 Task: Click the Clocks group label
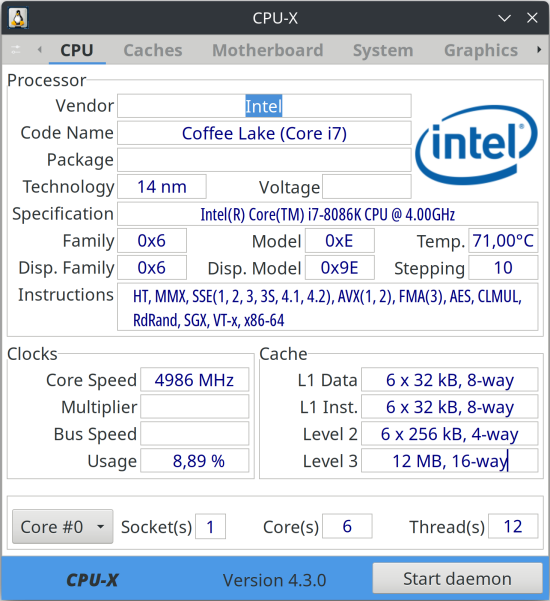[32, 354]
